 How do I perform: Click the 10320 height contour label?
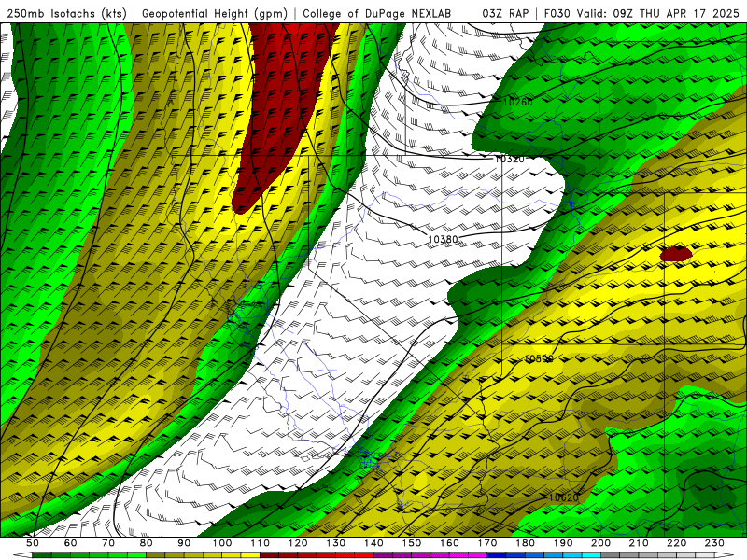tap(510, 159)
